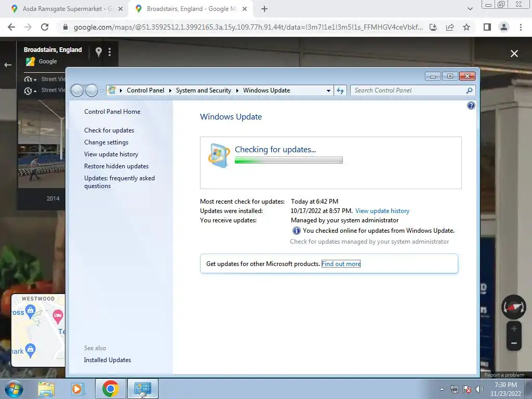Open Windows Media Player from taskbar
The image size is (532, 399).
pyautogui.click(x=77, y=389)
